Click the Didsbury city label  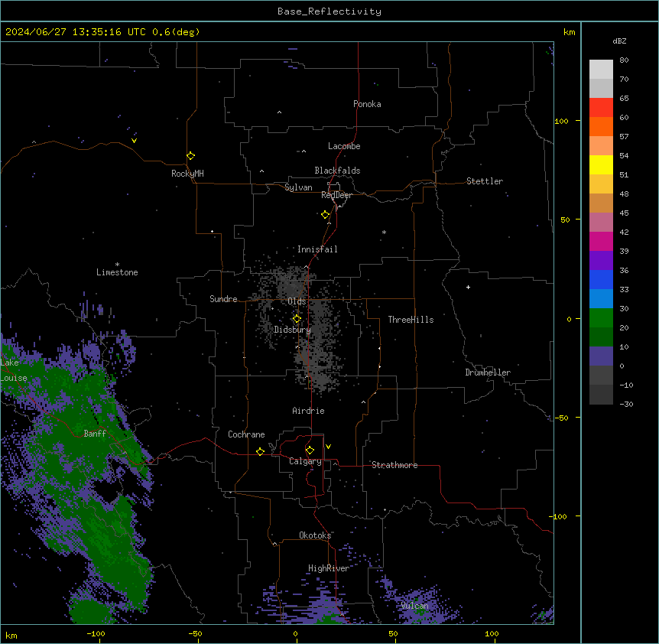[x=293, y=330]
